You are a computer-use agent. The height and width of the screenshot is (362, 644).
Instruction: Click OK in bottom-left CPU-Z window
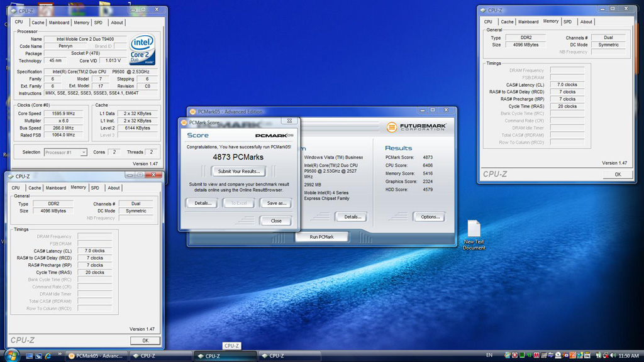(145, 341)
